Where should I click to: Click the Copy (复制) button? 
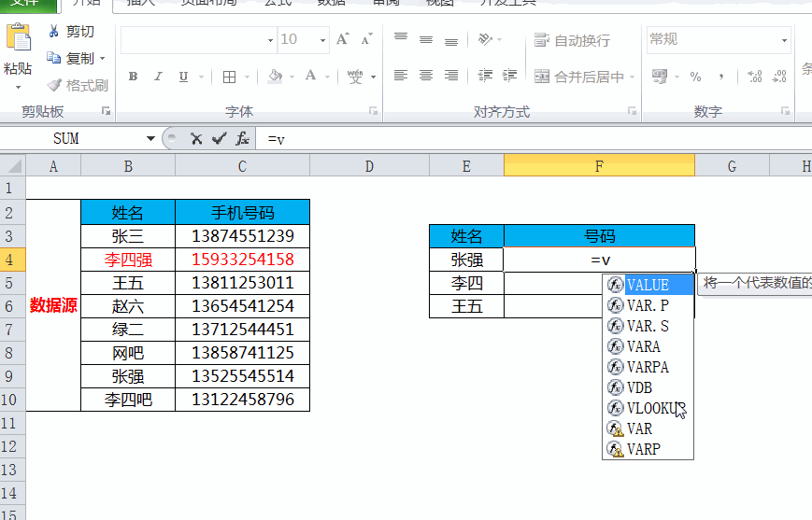pyautogui.click(x=71, y=58)
